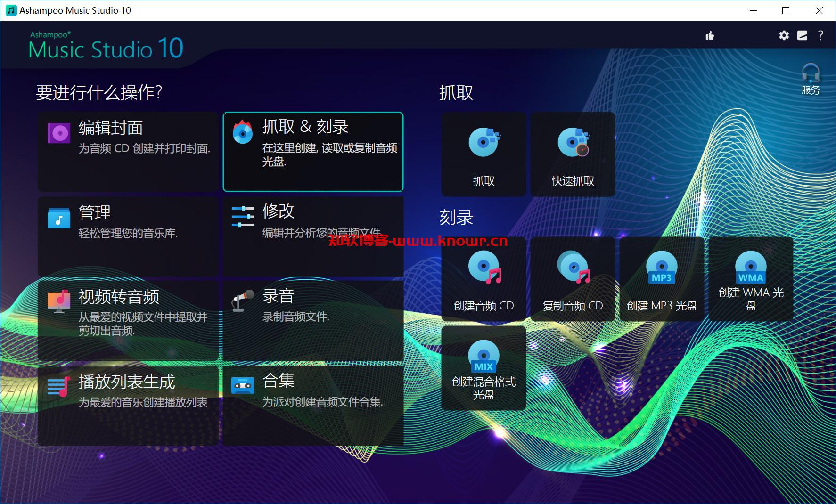Click the text 轻松管理您的音乐库.
Screen dimensions: 836x504
coord(128,233)
